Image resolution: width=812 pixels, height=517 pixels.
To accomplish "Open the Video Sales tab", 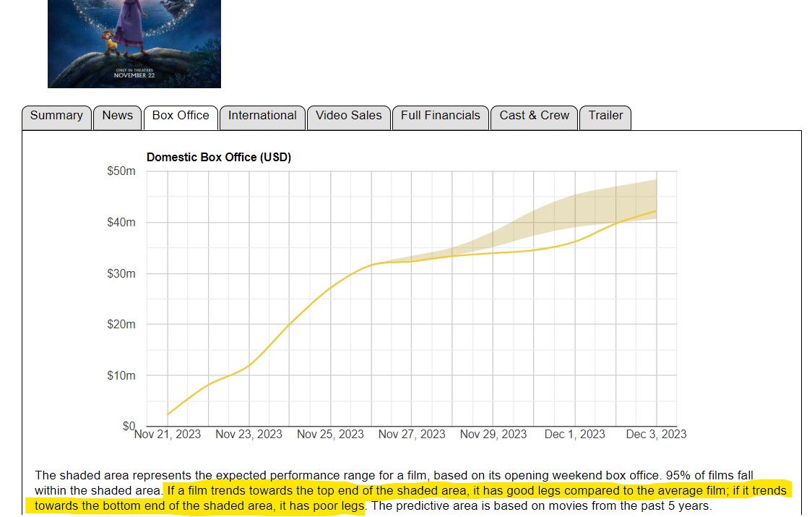I will [x=348, y=116].
